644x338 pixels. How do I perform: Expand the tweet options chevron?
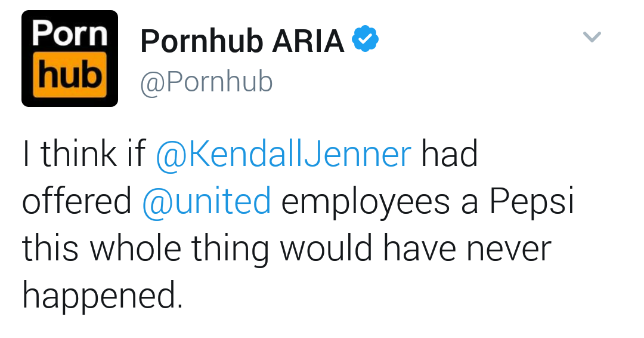pyautogui.click(x=591, y=38)
